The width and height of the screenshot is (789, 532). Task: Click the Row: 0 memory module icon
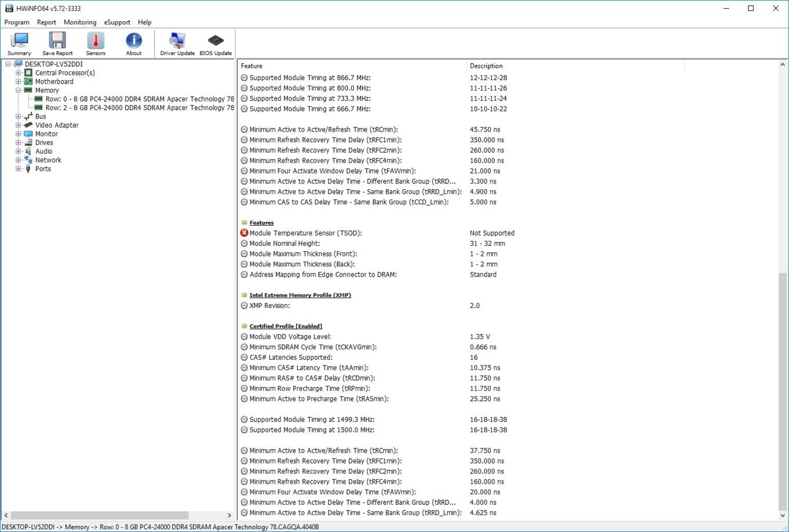39,99
